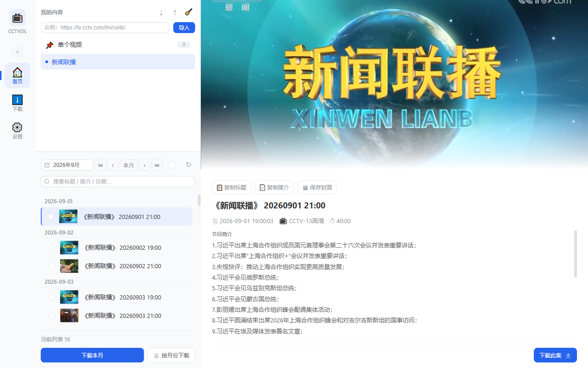Check the 20260901 21:00 episode checkbox
Viewport: 588px width, 368px height.
click(51, 217)
